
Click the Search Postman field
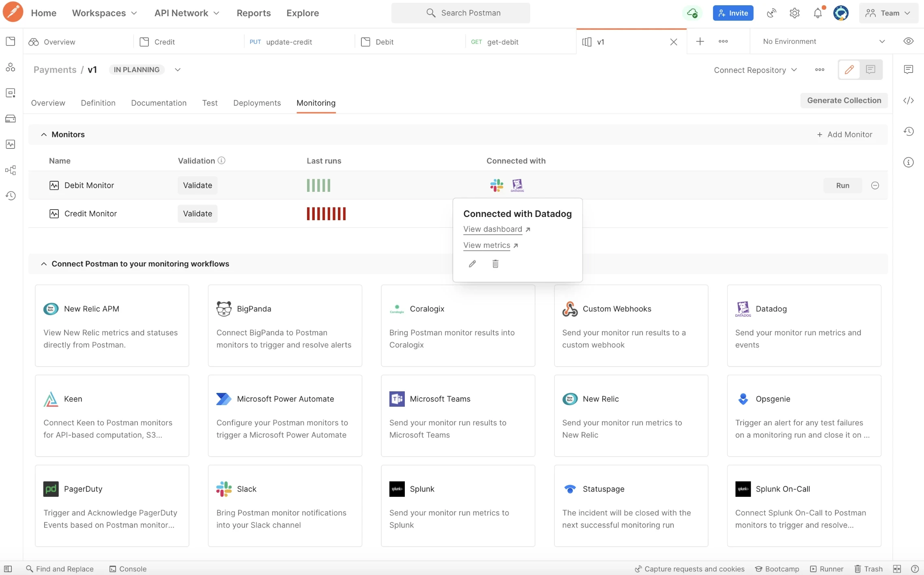460,13
